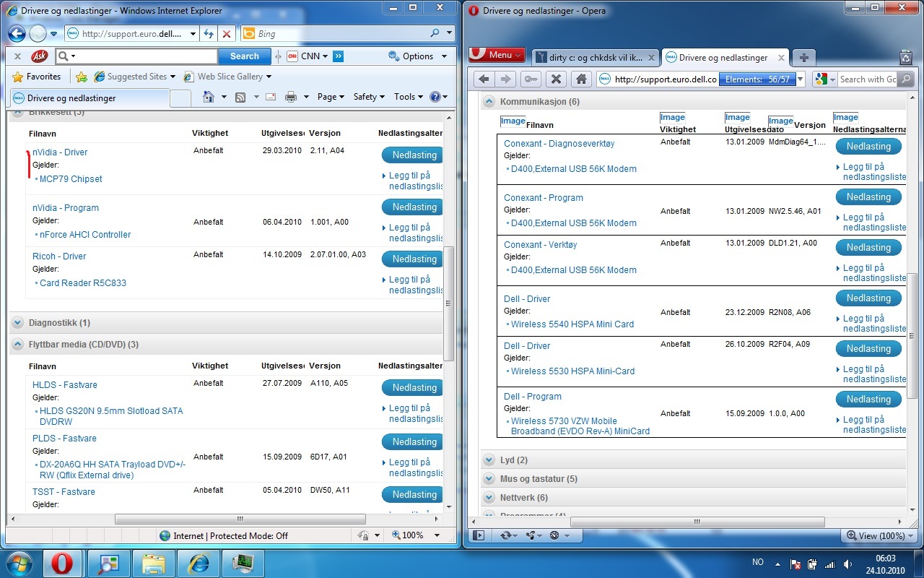Click Opera's Home button

tap(580, 79)
